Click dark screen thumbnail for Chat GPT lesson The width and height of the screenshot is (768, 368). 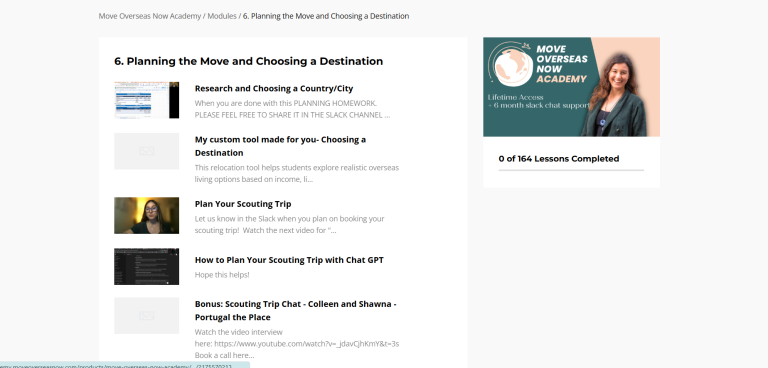click(146, 267)
